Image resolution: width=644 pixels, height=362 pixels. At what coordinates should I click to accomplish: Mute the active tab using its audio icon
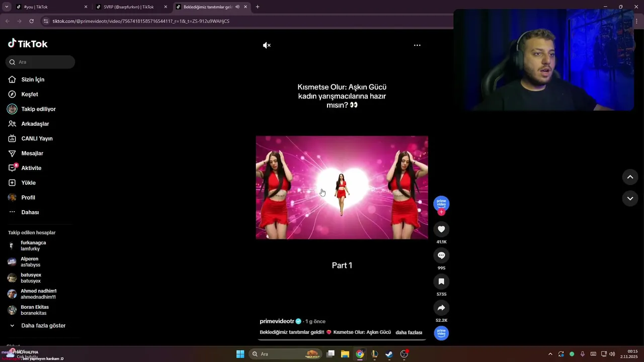(x=237, y=7)
